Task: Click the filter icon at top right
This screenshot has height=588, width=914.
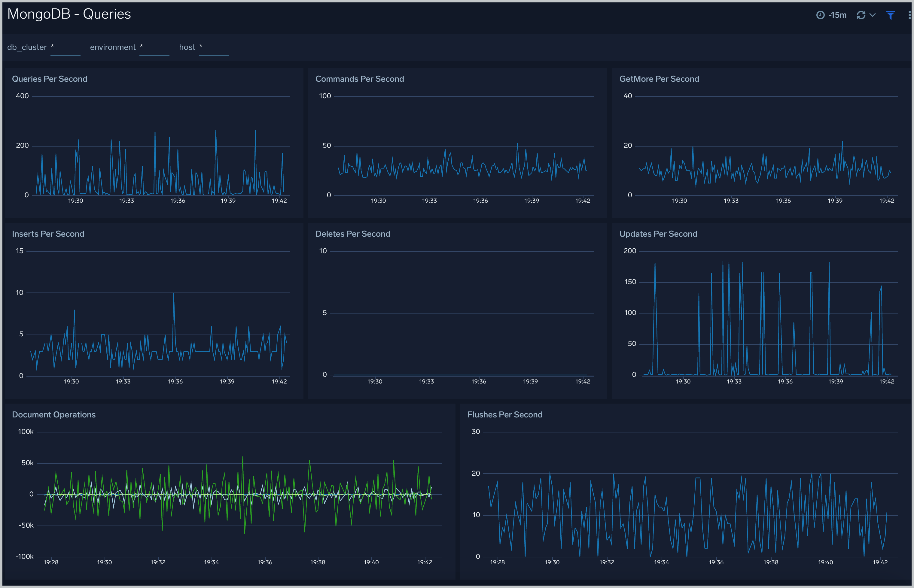Action: pyautogui.click(x=890, y=15)
